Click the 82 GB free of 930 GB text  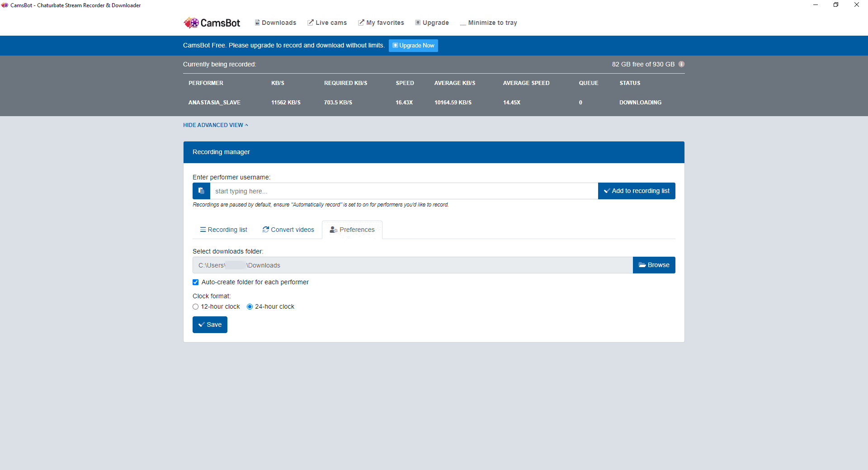(x=643, y=64)
